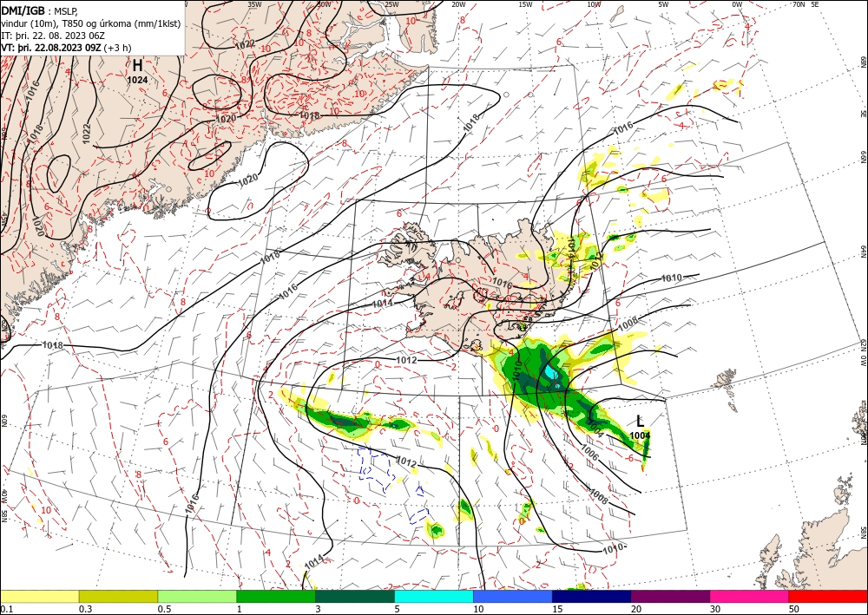868x615 pixels.
Task: Click the legend tick label 10
Action: (478, 609)
